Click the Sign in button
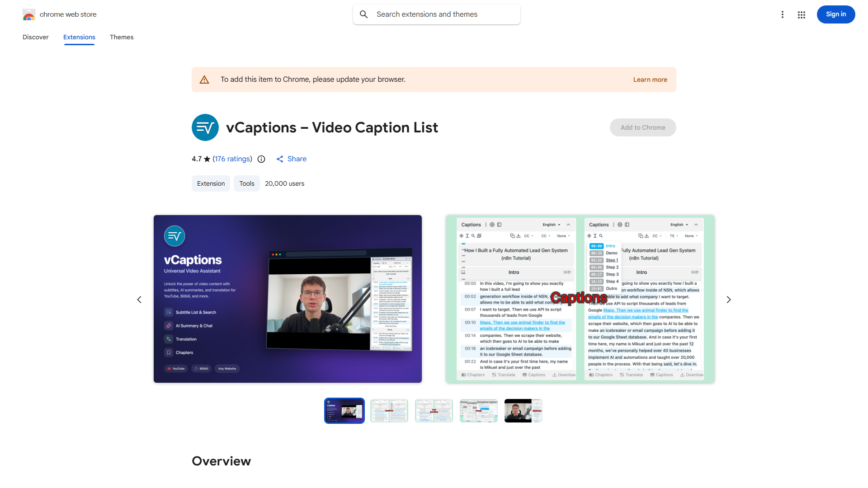The height and width of the screenshot is (488, 868). pos(835,14)
